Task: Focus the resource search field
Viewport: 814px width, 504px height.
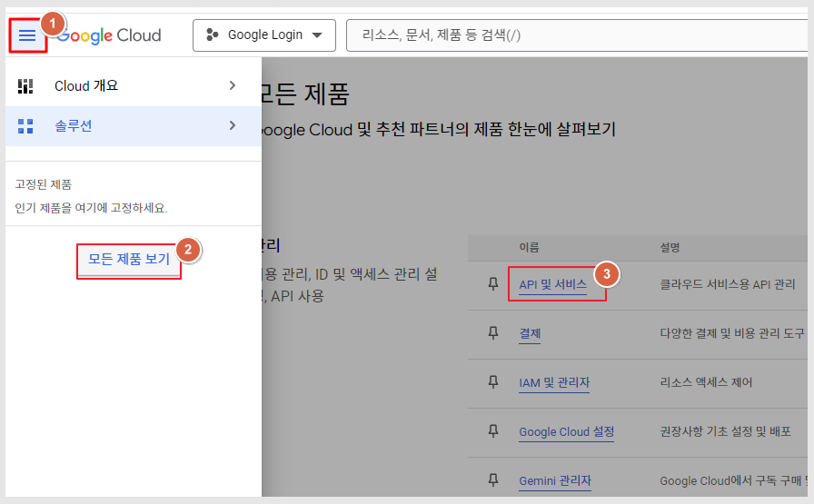Action: [576, 35]
